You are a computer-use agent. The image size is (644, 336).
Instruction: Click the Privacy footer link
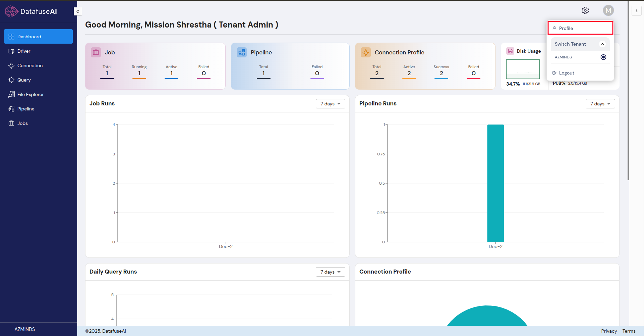pos(609,331)
